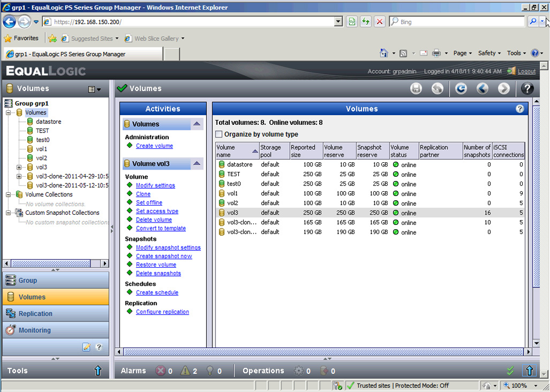Click the small question mark below Monitoring
Screen dimensions: 550x392
coord(99,347)
